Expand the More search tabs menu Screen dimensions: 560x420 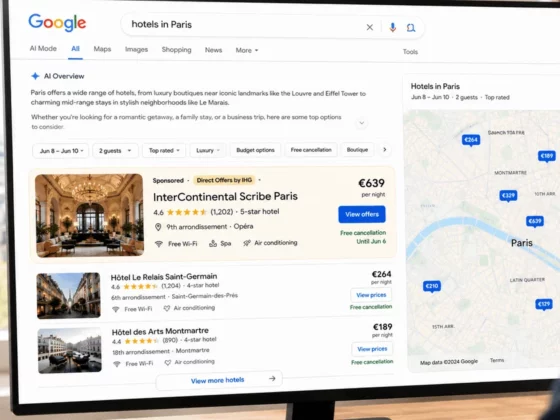[247, 50]
